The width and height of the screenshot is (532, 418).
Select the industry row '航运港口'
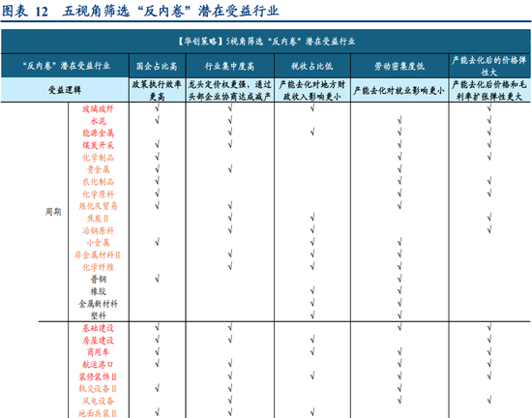98,365
